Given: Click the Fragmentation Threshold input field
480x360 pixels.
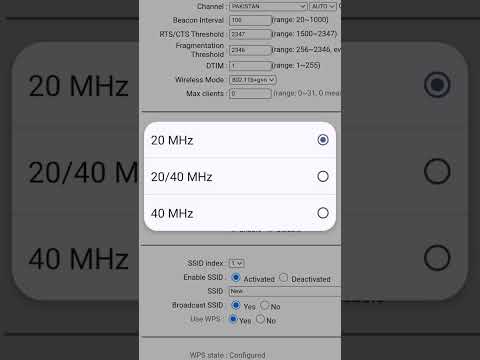Looking at the screenshot, I should point(250,50).
